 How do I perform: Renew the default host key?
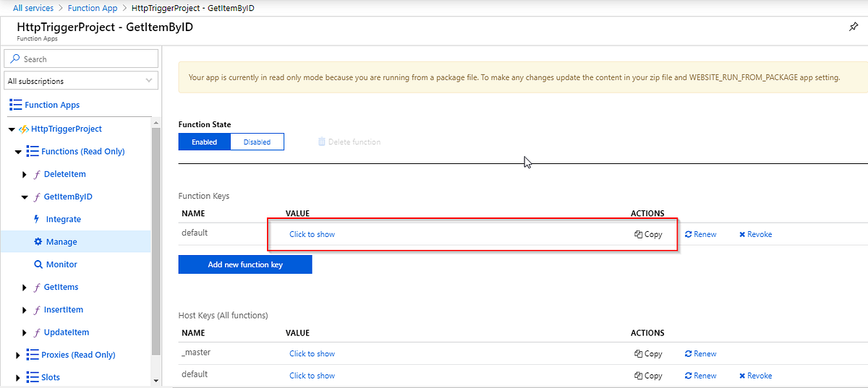[x=700, y=376]
